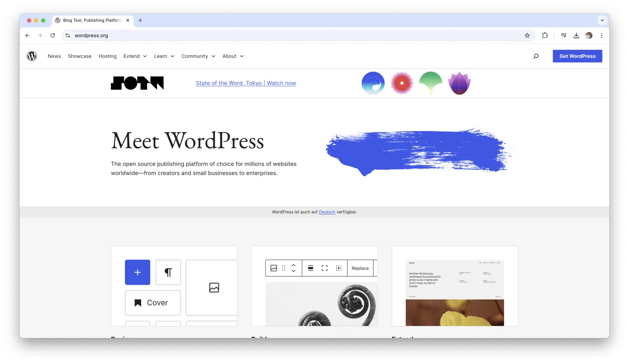The height and width of the screenshot is (364, 629).
Task: Click the browser forward arrow
Action: pyautogui.click(x=40, y=35)
